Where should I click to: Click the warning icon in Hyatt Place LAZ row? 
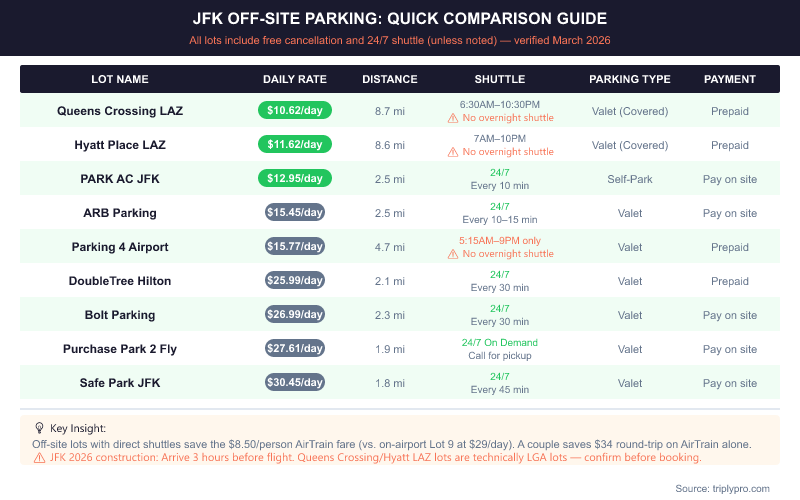[x=453, y=152]
